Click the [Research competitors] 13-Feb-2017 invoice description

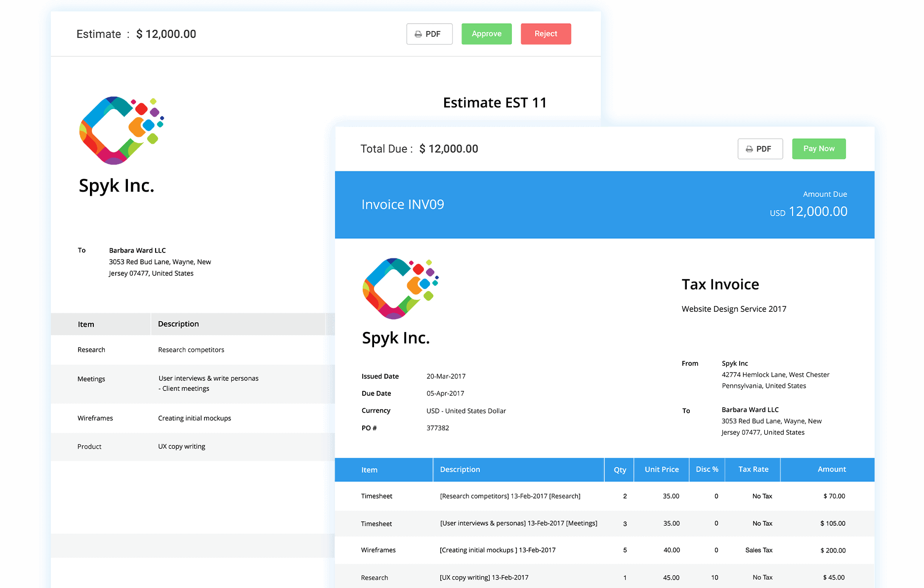(510, 496)
